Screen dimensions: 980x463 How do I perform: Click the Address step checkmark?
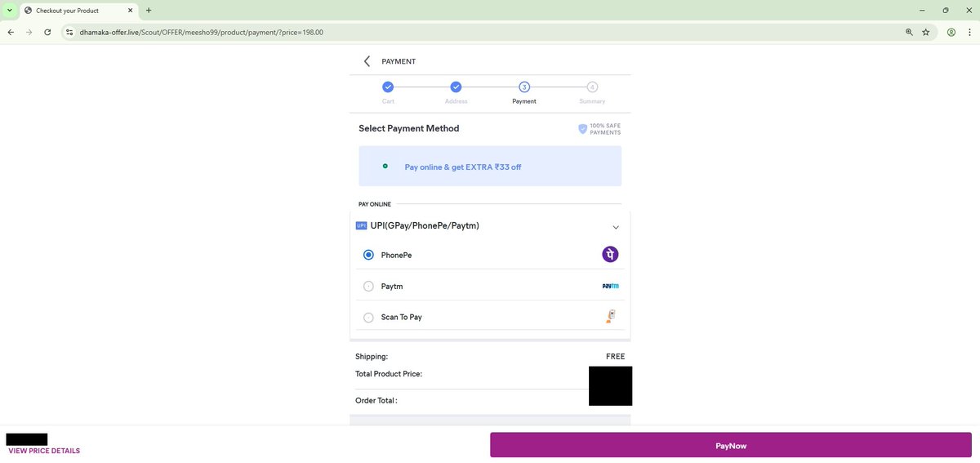coord(456,87)
